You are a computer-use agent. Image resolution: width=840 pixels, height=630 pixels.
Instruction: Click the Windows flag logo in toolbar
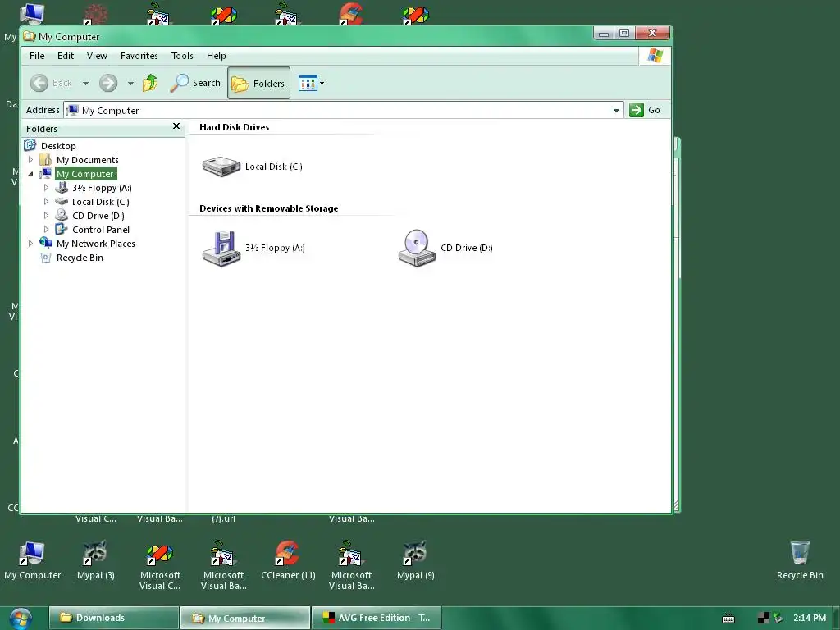655,56
